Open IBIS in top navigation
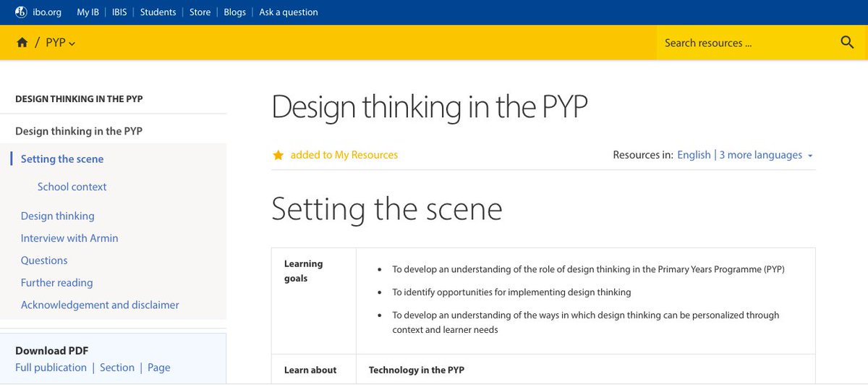868x385 pixels. [120, 12]
